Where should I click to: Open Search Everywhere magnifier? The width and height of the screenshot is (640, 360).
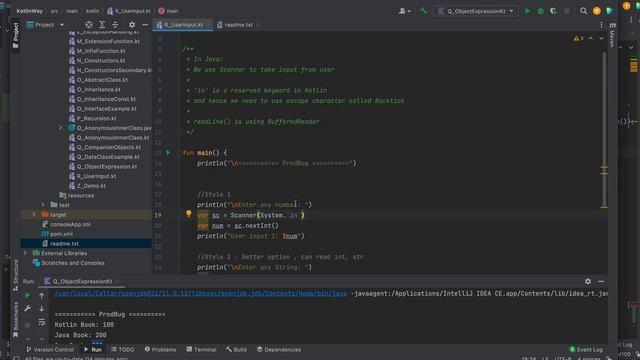[x=584, y=11]
